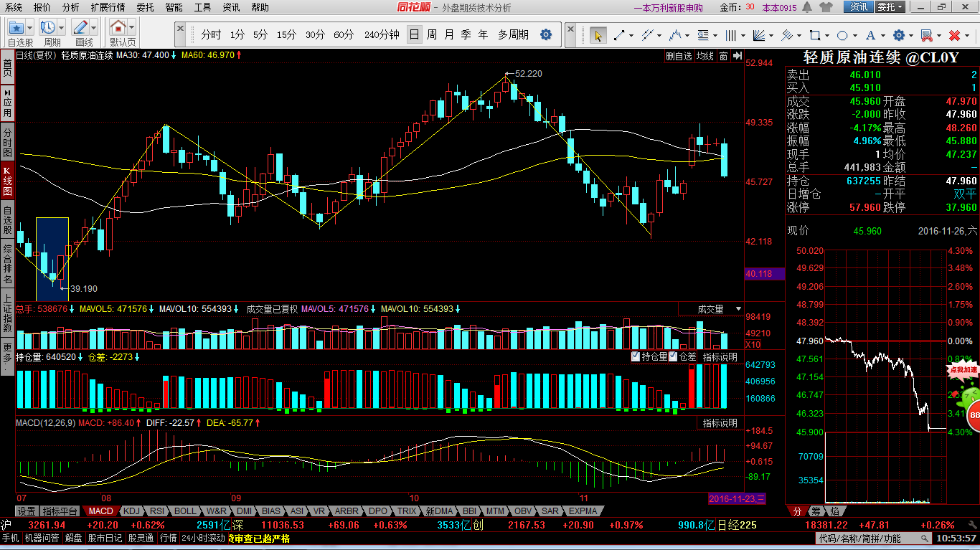This screenshot has height=550, width=980.
Task: Switch chart to 分时 view
Action: pyautogui.click(x=211, y=34)
